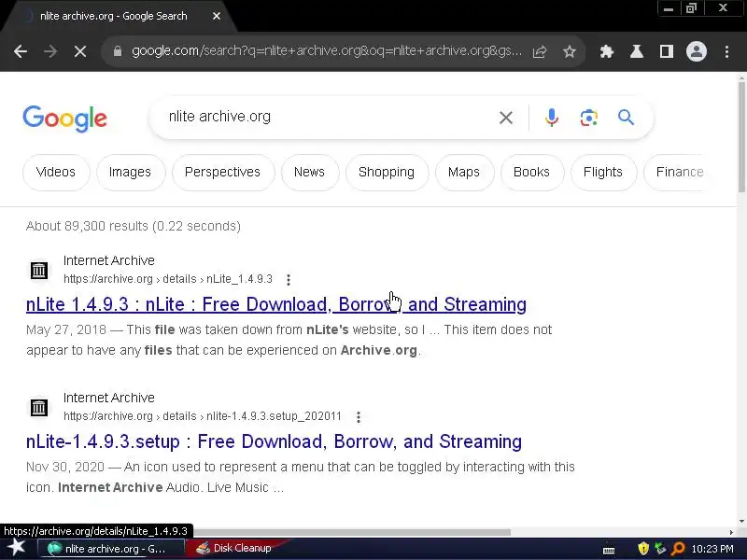This screenshot has height=560, width=747.
Task: Select the Books filter
Action: click(x=531, y=172)
